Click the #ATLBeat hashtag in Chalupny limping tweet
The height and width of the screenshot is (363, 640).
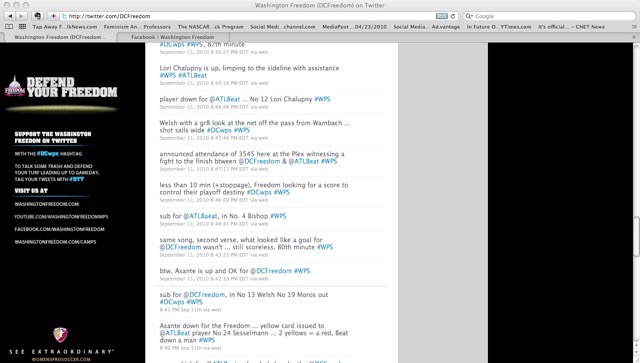pyautogui.click(x=192, y=76)
